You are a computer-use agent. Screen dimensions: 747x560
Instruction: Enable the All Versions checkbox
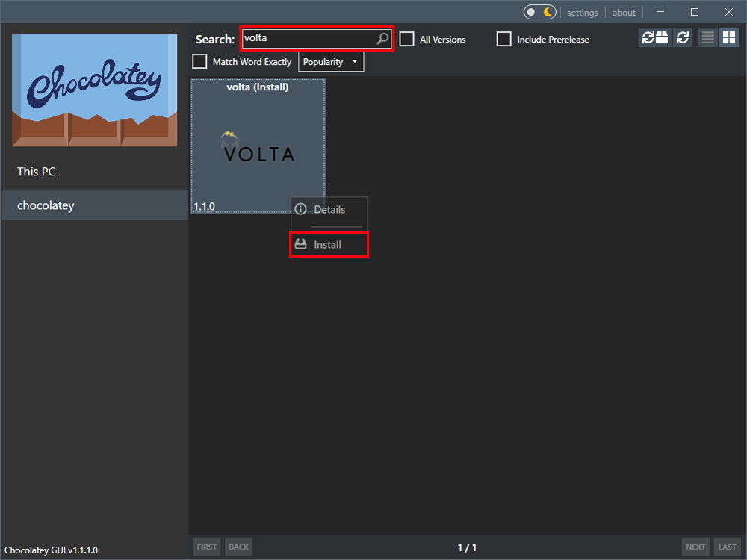[x=406, y=39]
